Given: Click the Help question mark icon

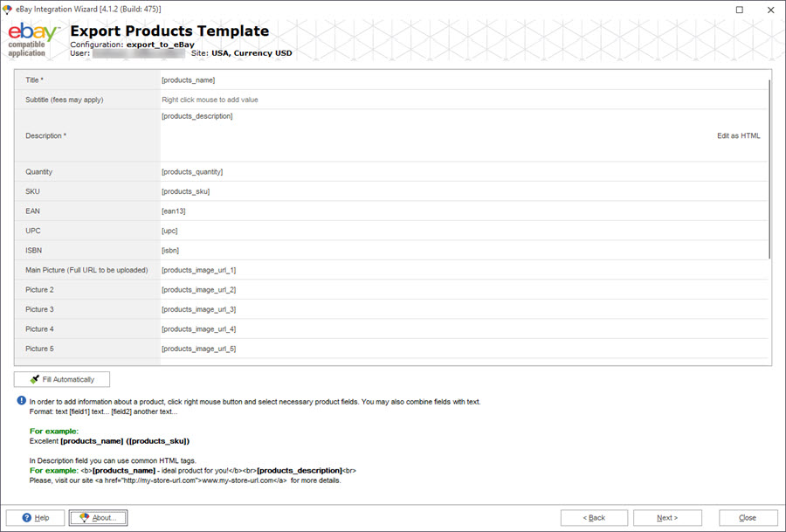Looking at the screenshot, I should tap(27, 517).
